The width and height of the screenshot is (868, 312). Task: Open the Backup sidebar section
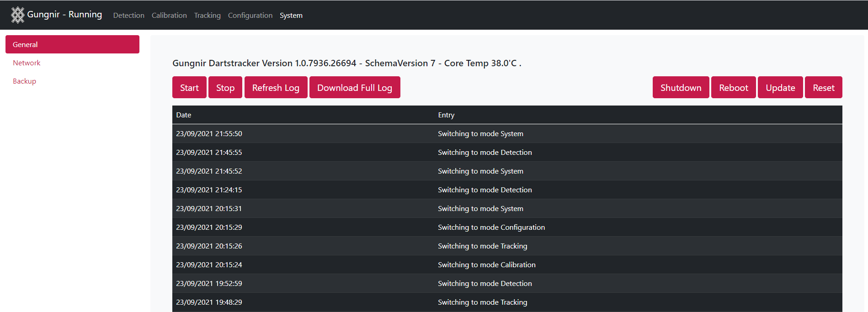click(x=24, y=81)
